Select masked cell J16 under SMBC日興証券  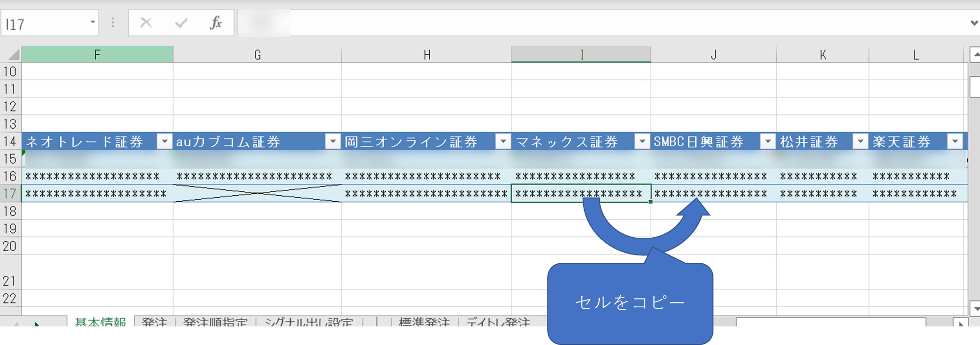point(713,176)
